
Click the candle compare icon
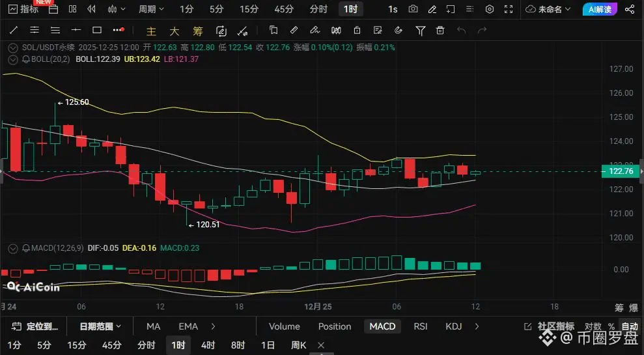pos(336,30)
